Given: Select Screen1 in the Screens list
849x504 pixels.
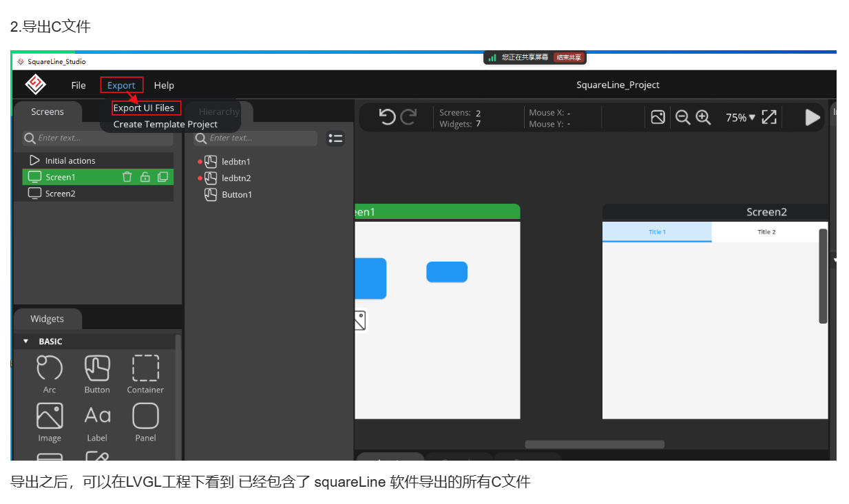Looking at the screenshot, I should (x=98, y=177).
